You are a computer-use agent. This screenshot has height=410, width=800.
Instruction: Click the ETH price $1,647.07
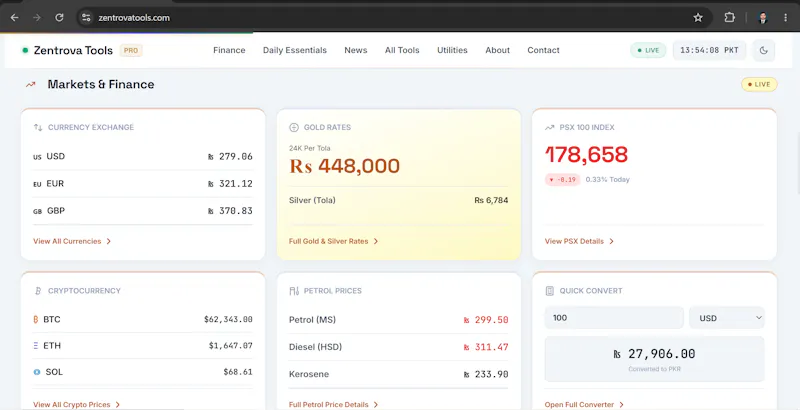point(231,346)
